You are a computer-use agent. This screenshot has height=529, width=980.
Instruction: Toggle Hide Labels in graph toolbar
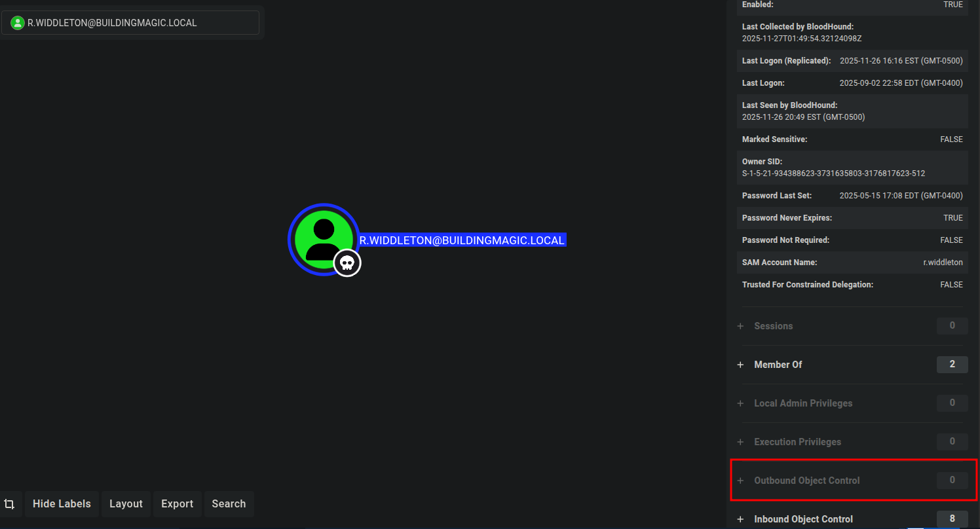point(62,504)
